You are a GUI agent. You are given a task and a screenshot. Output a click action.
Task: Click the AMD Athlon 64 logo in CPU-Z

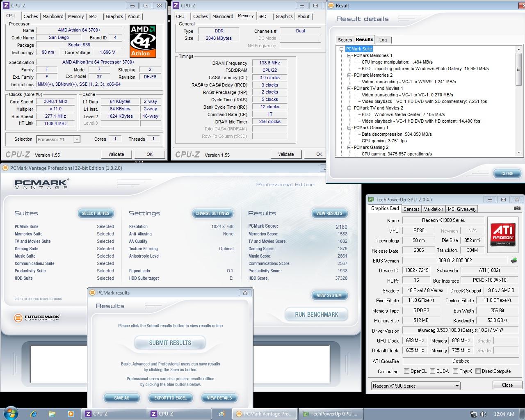coord(144,41)
